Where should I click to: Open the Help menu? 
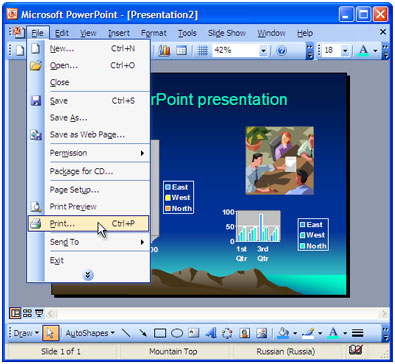[305, 33]
